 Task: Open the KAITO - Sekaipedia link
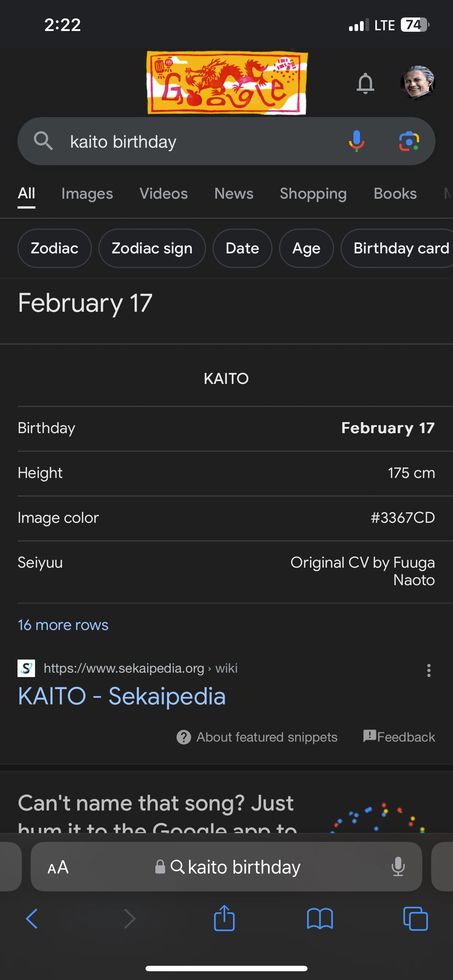[x=122, y=696]
